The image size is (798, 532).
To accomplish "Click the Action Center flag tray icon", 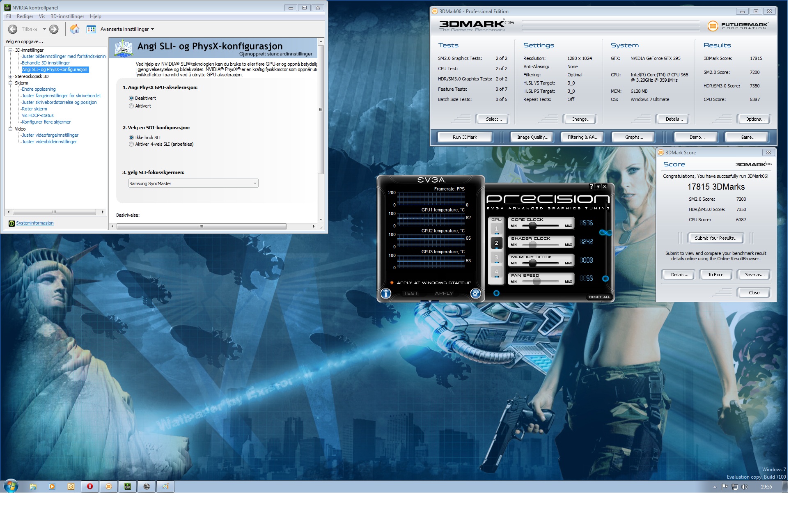I will click(x=725, y=487).
